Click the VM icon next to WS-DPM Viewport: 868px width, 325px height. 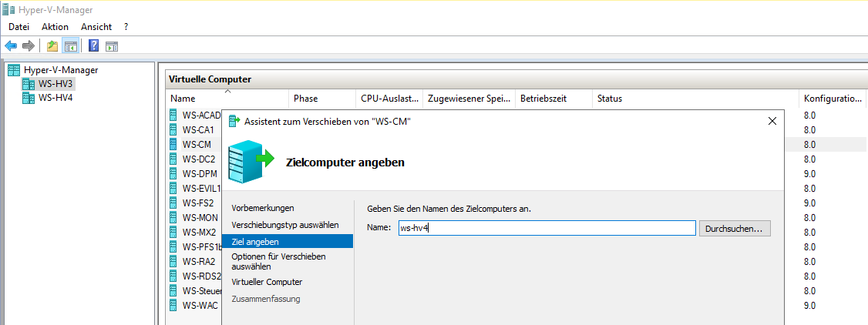click(x=173, y=173)
